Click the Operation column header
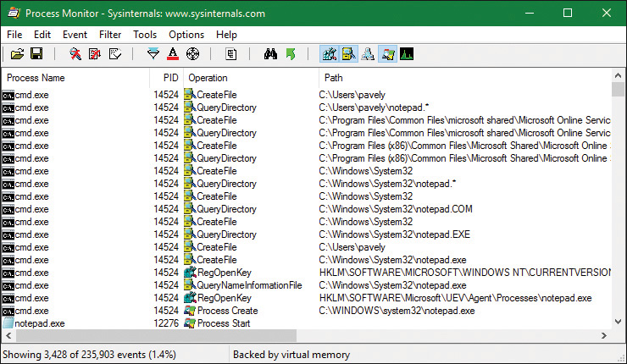Image resolution: width=627 pixels, height=364 pixels. tap(208, 78)
